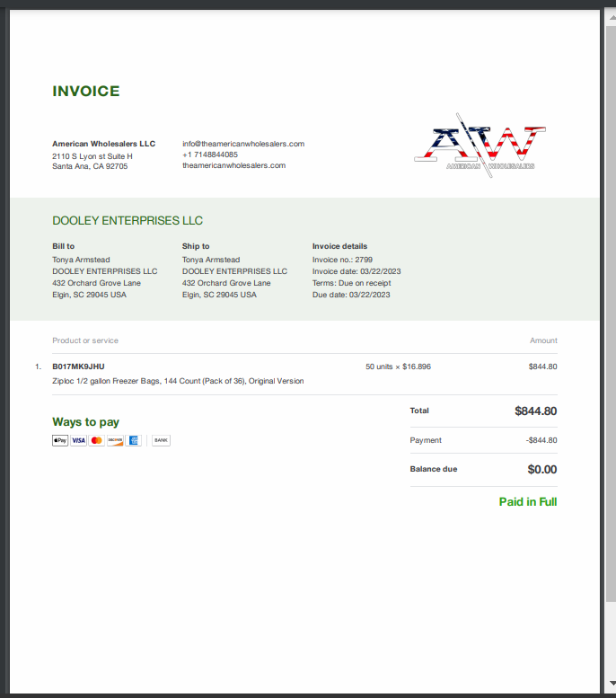Image resolution: width=616 pixels, height=698 pixels.
Task: Click Tonya Armstead under Bill to
Action: point(81,260)
